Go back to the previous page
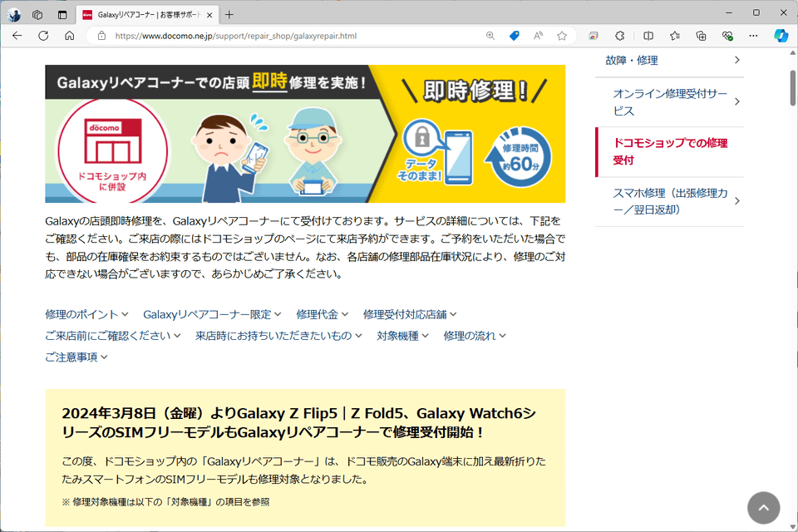The width and height of the screenshot is (798, 532). pyautogui.click(x=17, y=36)
